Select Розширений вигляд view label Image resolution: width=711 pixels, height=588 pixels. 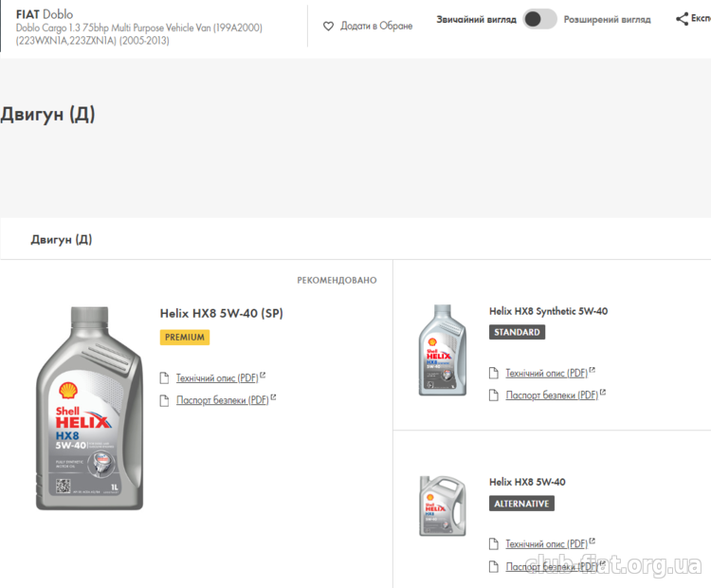pyautogui.click(x=607, y=20)
